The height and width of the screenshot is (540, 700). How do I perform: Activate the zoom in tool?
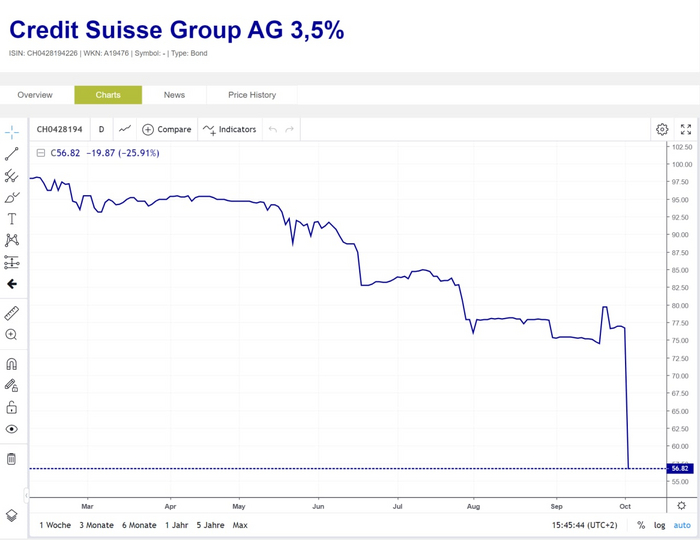point(12,335)
